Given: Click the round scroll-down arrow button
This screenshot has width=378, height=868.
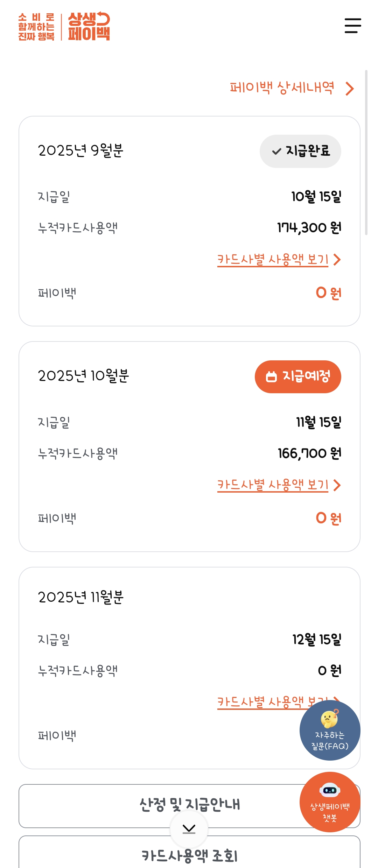Looking at the screenshot, I should point(189,828).
